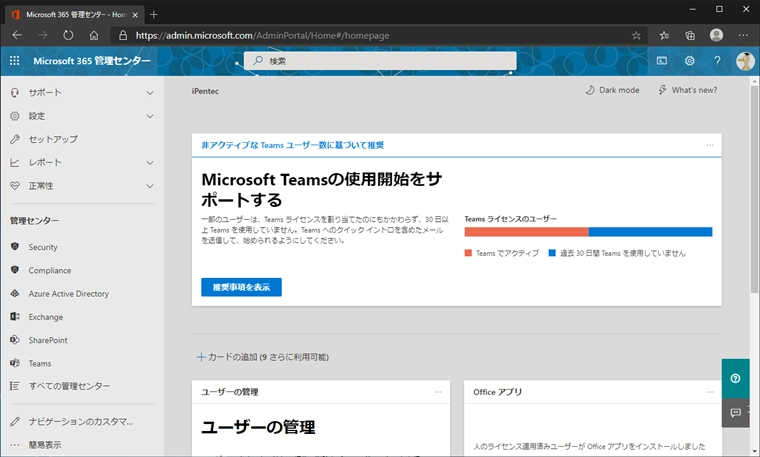Reload the page with refresh icon

pyautogui.click(x=68, y=35)
